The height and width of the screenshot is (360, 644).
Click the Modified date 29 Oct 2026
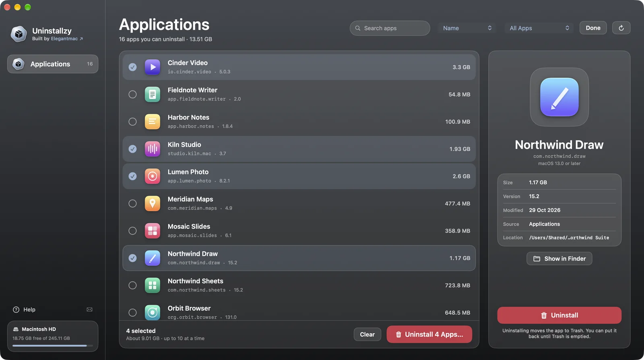(x=545, y=210)
